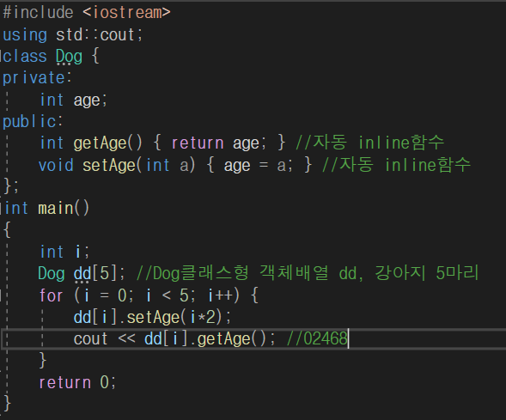Click the Korean comment about Dog class array
506x420 pixels.
[x=308, y=273]
